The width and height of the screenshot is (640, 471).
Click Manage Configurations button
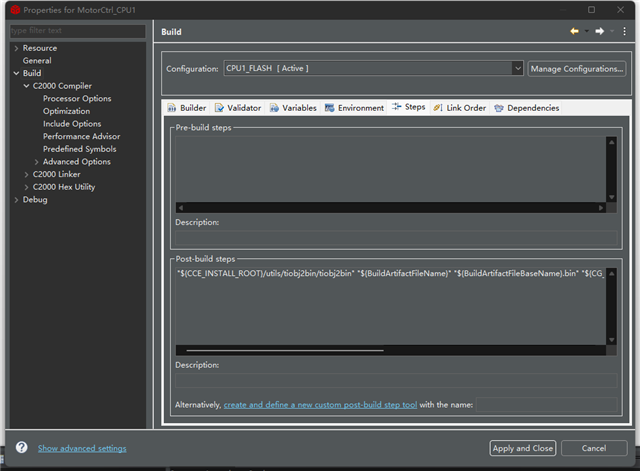(577, 69)
